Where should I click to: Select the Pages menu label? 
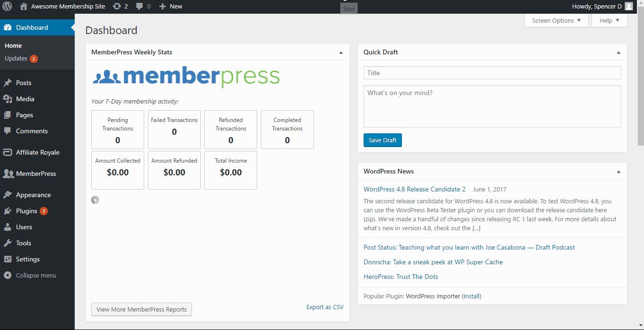[x=25, y=115]
